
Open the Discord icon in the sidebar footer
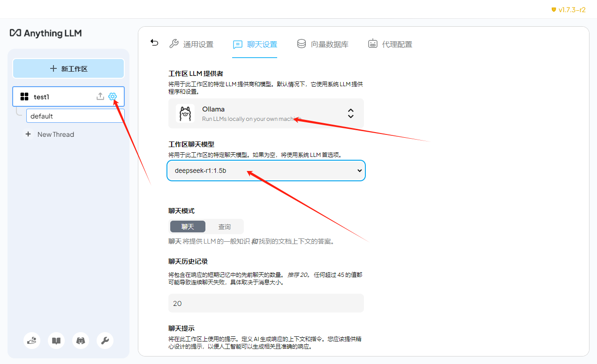coord(81,341)
